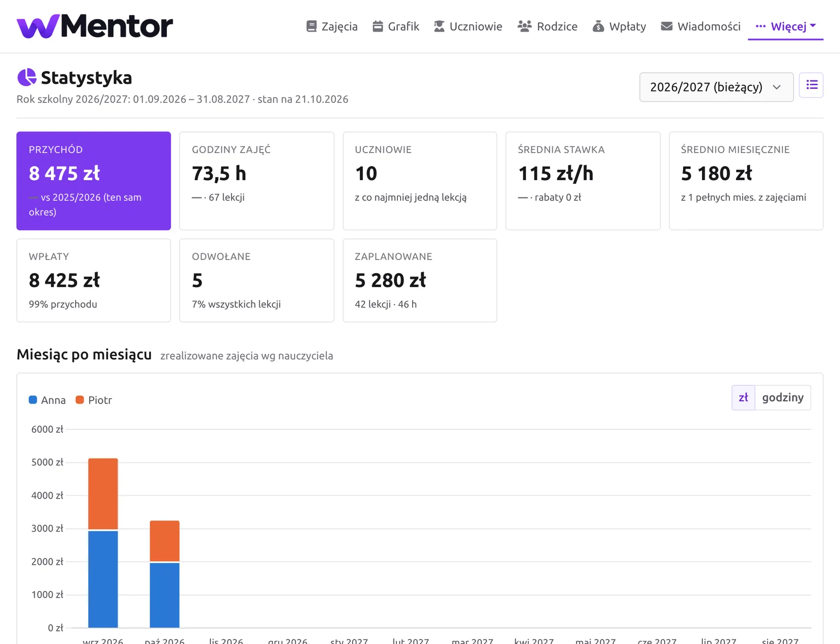Select the Godziny zajęć card
This screenshot has width=840, height=644.
tap(257, 181)
